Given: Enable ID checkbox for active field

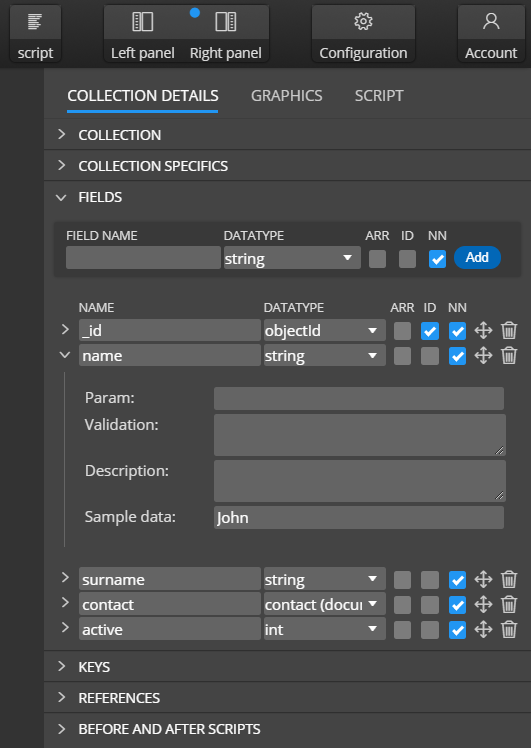Looking at the screenshot, I should click(x=430, y=630).
